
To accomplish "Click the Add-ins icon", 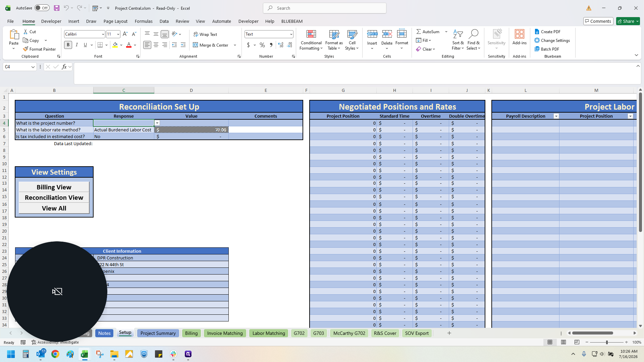I will coord(519,38).
